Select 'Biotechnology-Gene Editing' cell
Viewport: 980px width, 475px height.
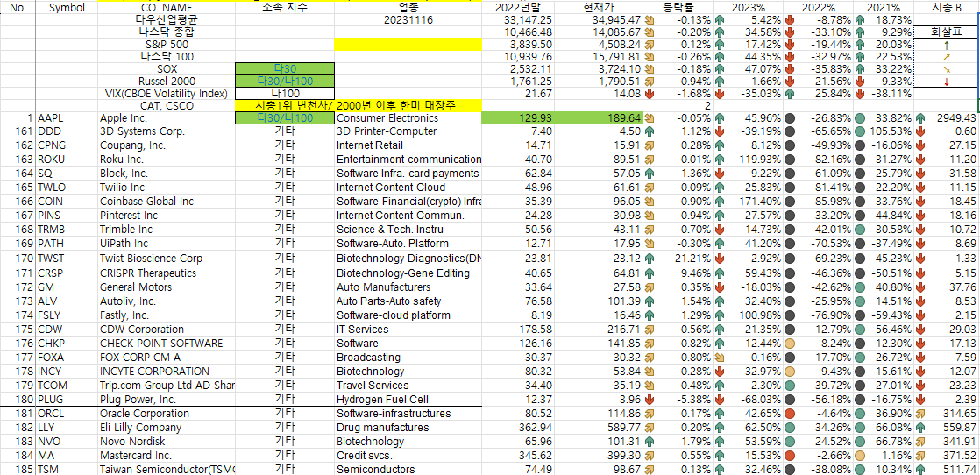coord(408,273)
